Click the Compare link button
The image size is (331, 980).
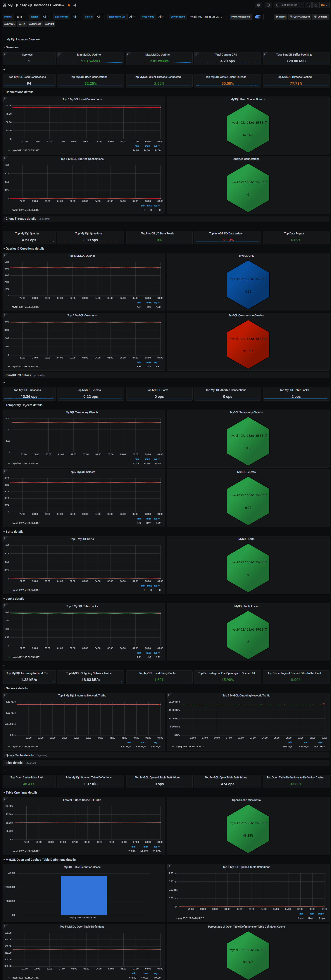coord(321,17)
